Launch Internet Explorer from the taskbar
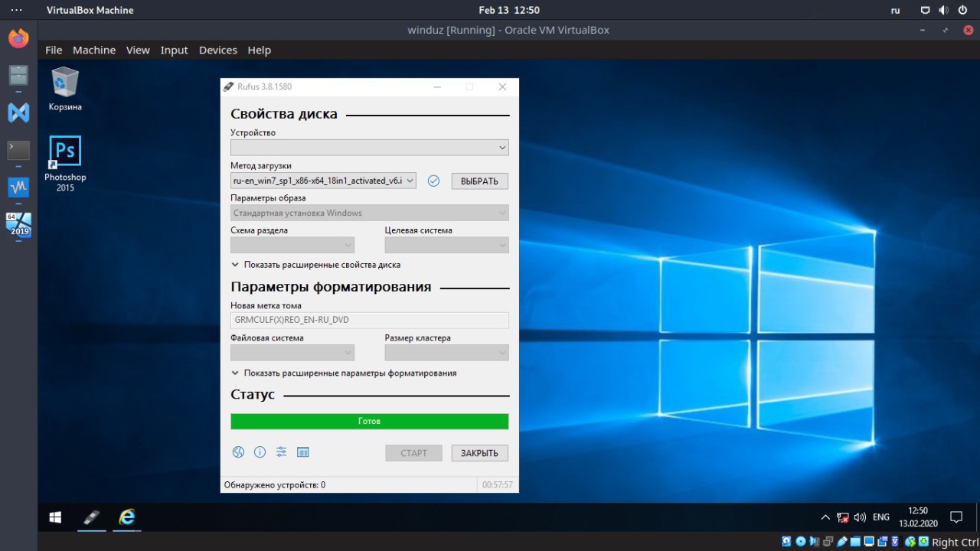Screen dimensions: 980x551 (x=126, y=517)
